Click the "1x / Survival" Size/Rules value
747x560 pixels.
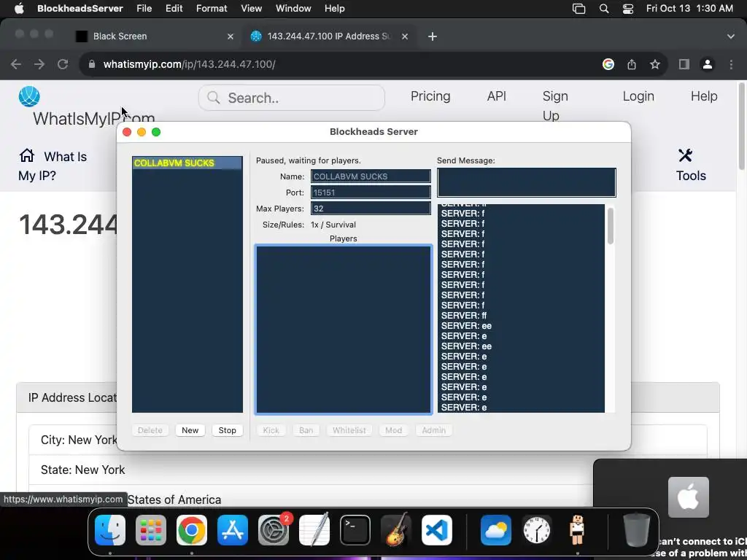(x=333, y=225)
